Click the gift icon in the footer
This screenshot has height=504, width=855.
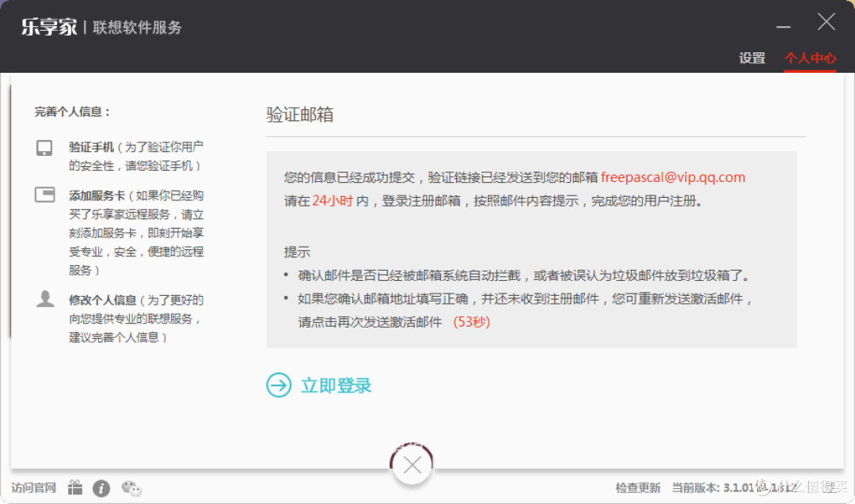75,487
